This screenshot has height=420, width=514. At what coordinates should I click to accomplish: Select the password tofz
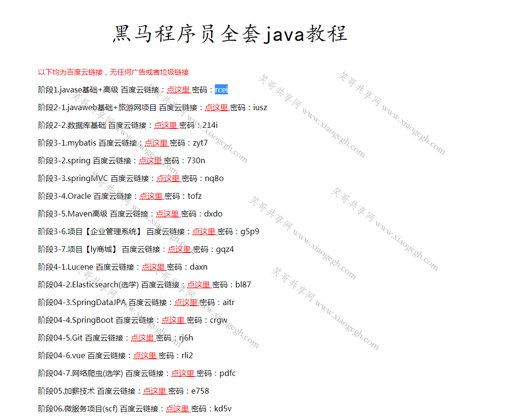(195, 196)
